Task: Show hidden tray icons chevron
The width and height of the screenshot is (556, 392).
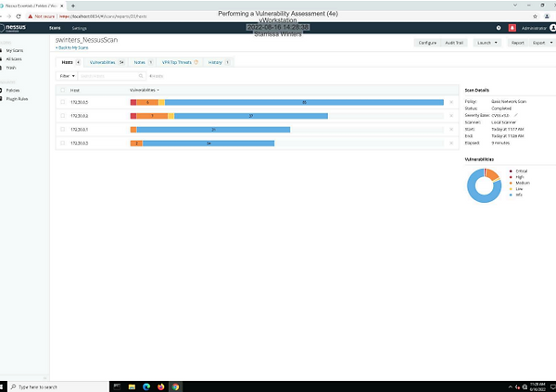Action: pyautogui.click(x=511, y=387)
